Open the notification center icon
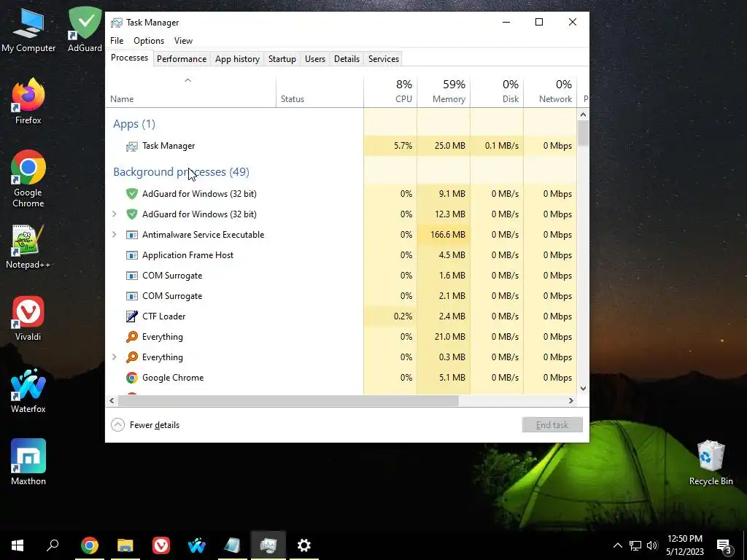Viewport: 747px width, 560px height. pyautogui.click(x=724, y=545)
